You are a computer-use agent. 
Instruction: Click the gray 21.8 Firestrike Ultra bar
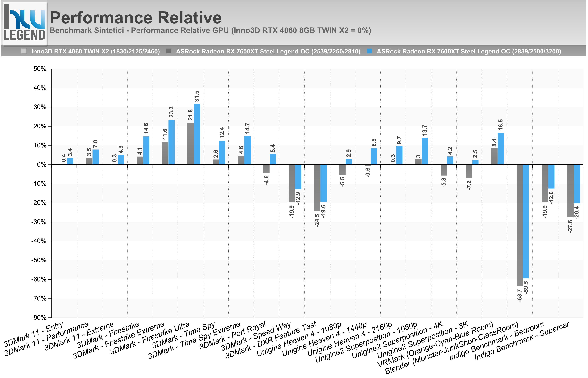(191, 144)
